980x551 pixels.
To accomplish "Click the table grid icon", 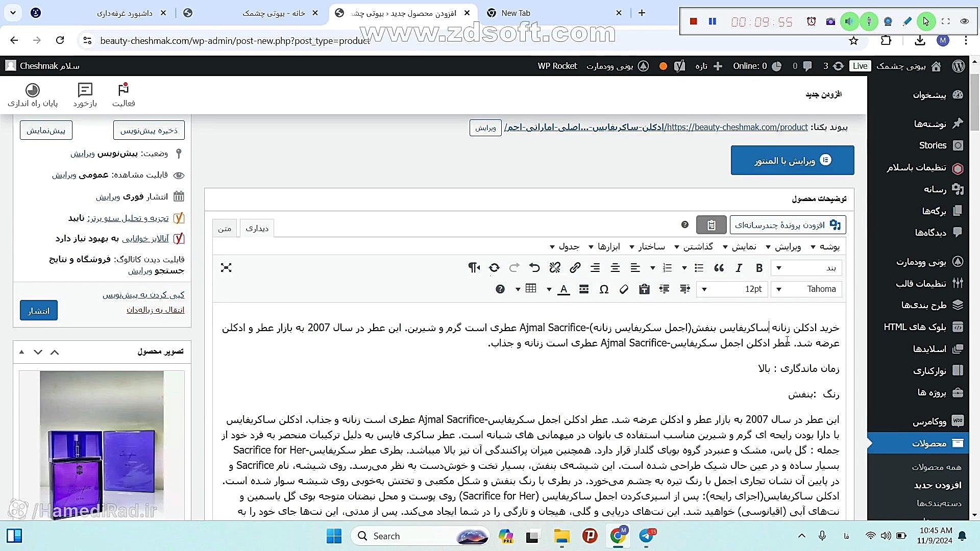I will coord(531,289).
